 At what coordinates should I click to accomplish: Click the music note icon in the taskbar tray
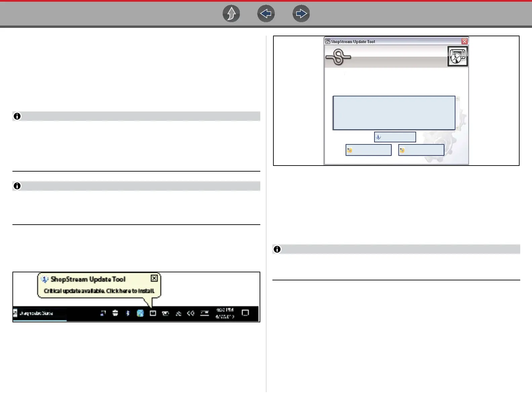click(x=103, y=313)
